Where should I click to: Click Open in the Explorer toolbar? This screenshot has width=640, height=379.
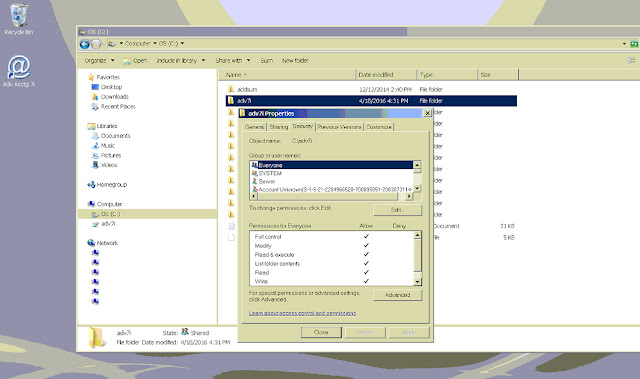coord(135,60)
